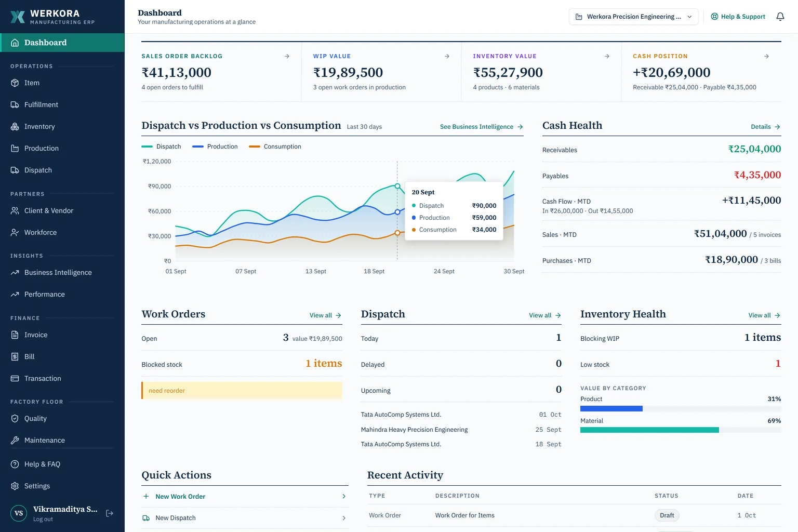Toggle Dispatch series in chart legend
Viewport: 798px width, 532px height.
tap(161, 147)
